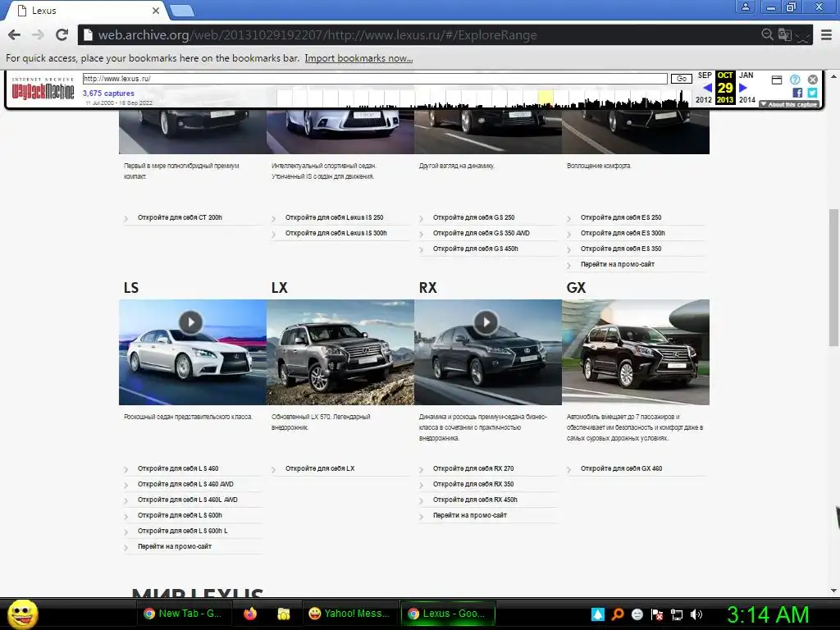The height and width of the screenshot is (630, 840).
Task: Open the GX 460 discover link
Action: pyautogui.click(x=622, y=468)
